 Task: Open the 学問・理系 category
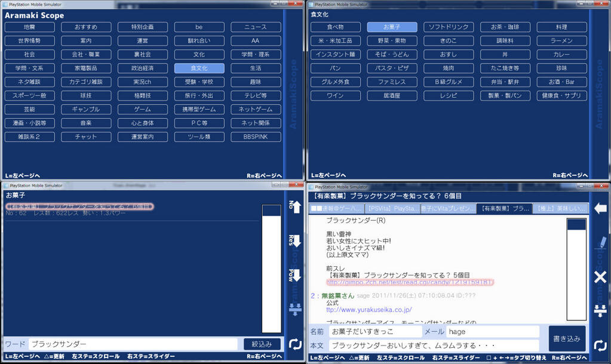[x=256, y=54]
